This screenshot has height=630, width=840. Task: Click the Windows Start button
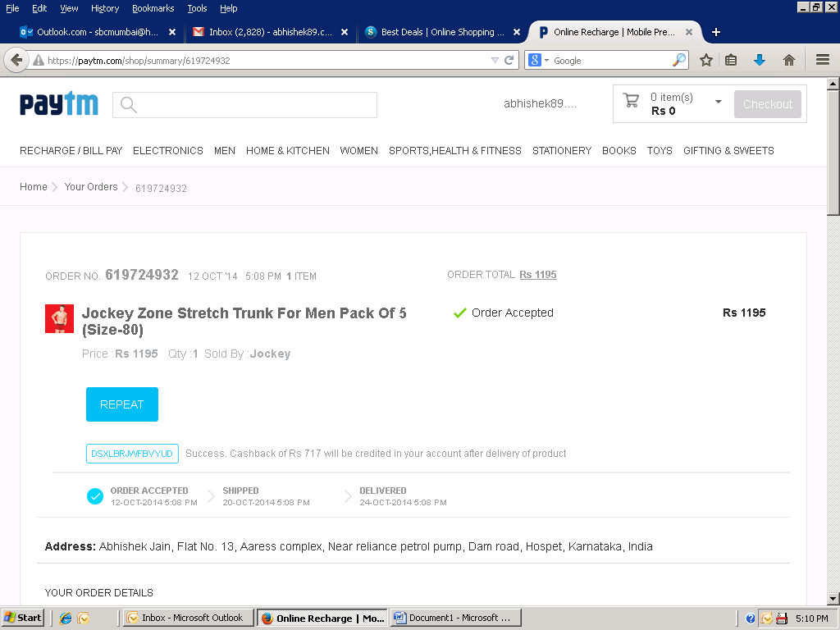pyautogui.click(x=22, y=619)
